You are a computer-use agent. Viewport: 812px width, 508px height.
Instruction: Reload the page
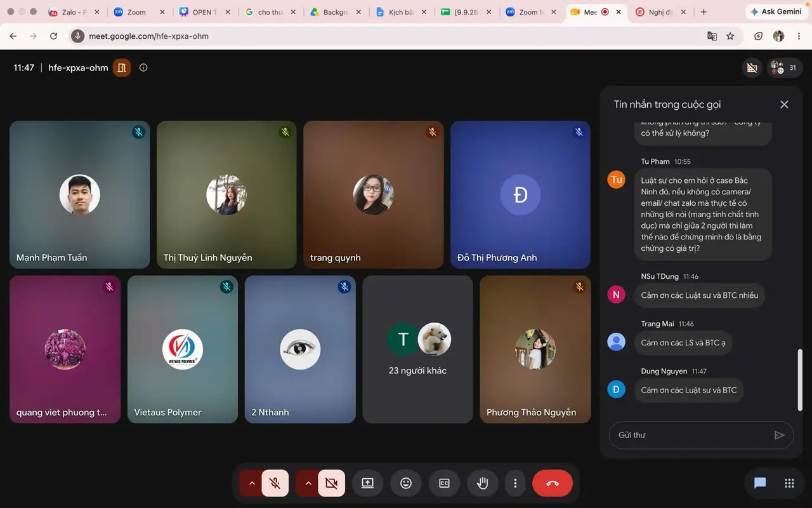point(53,36)
